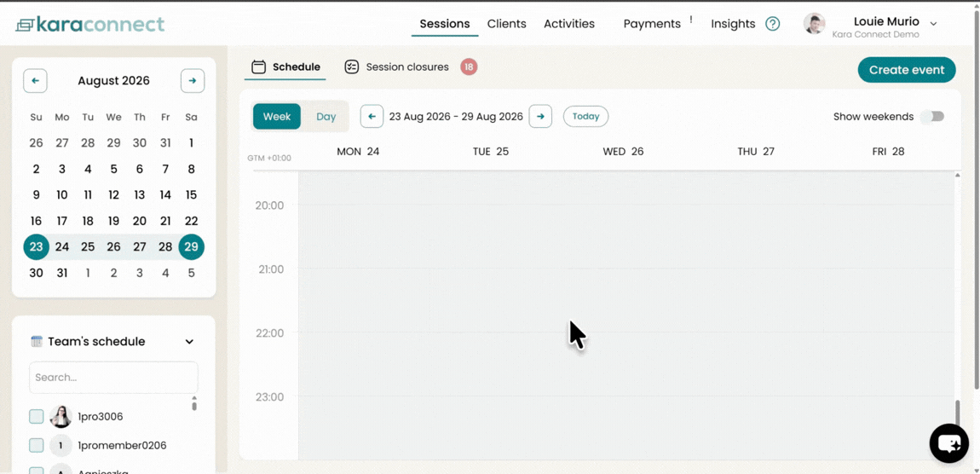Click the 23 Aug 2026 - 29 Aug 2026 range
Screen dimensions: 980x474
(456, 116)
